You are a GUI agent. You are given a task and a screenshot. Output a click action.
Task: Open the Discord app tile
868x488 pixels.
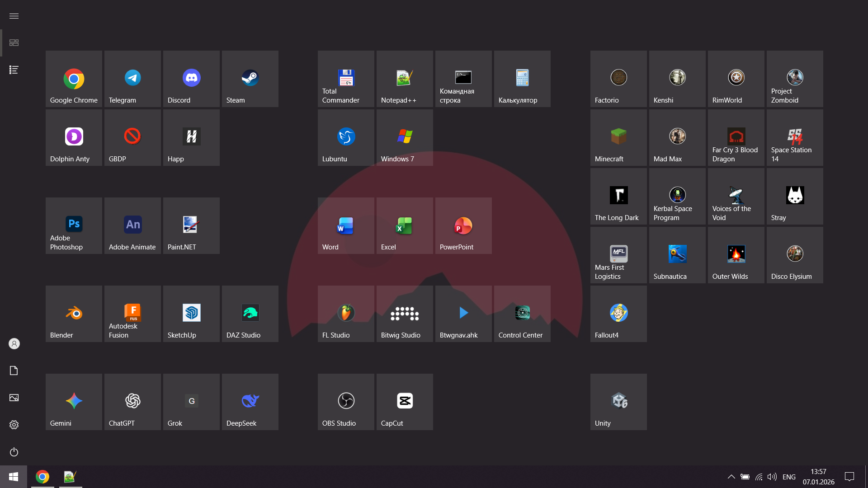click(191, 79)
